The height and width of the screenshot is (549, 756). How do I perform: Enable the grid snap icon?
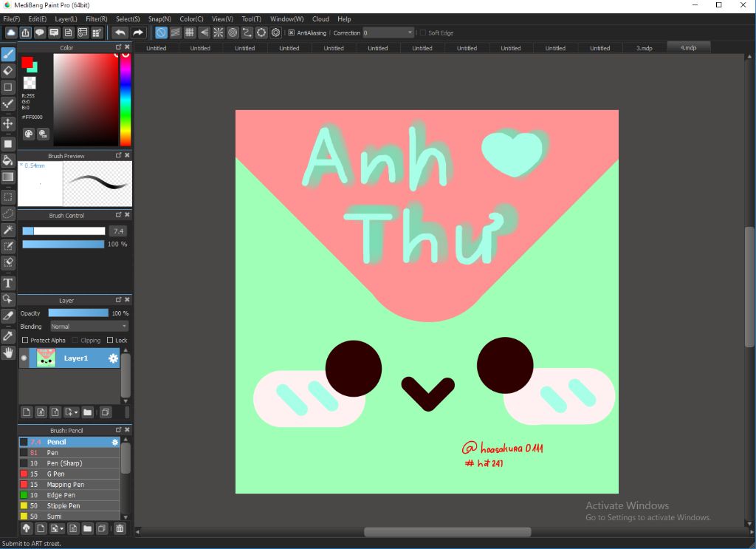tap(190, 33)
